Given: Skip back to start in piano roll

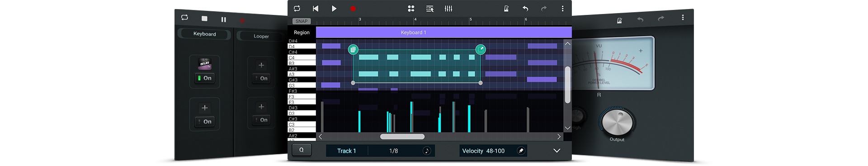Looking at the screenshot, I should 316,9.
